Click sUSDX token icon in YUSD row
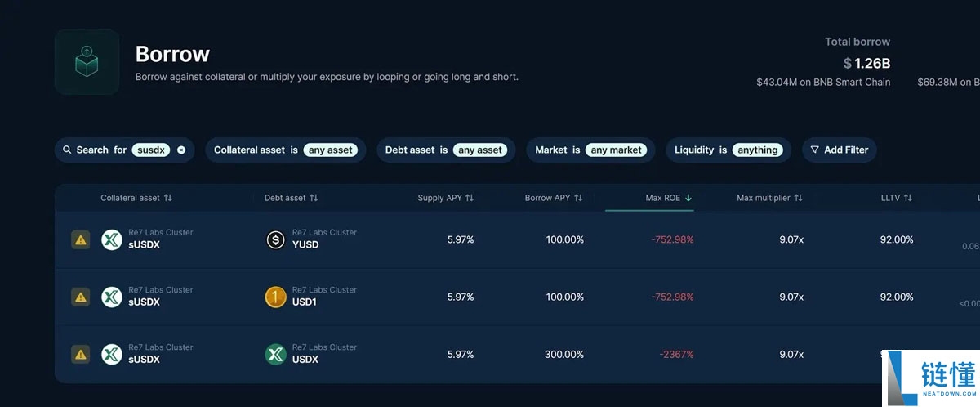980x407 pixels. pos(112,240)
